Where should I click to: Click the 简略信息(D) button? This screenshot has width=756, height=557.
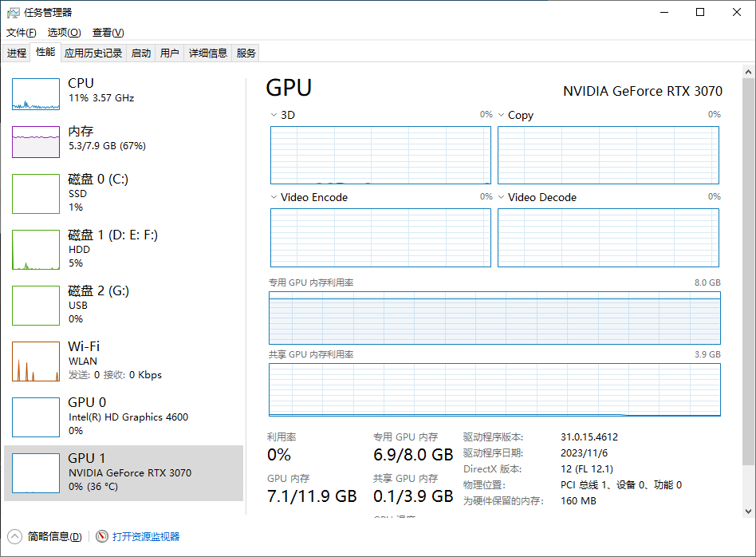point(54,536)
